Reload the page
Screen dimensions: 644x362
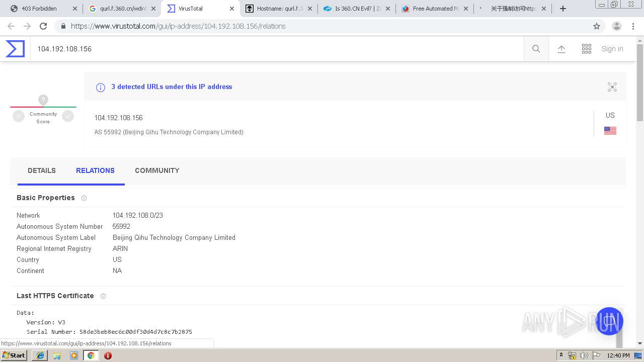click(x=43, y=26)
